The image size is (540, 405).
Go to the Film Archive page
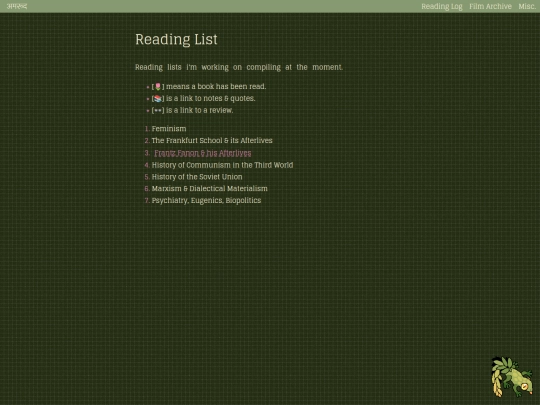point(490,7)
